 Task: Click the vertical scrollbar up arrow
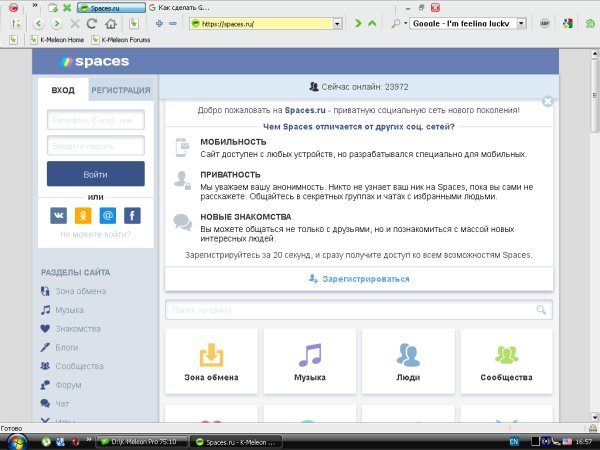pos(595,54)
